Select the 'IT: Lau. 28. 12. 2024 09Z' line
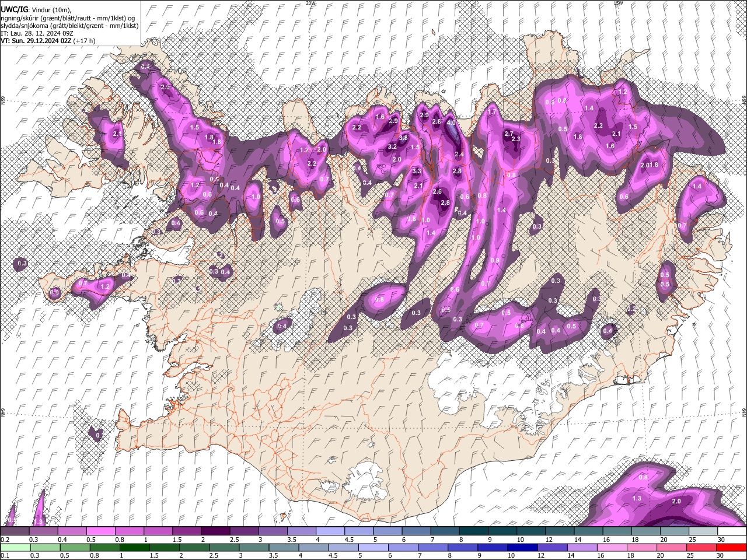 pyautogui.click(x=37, y=33)
